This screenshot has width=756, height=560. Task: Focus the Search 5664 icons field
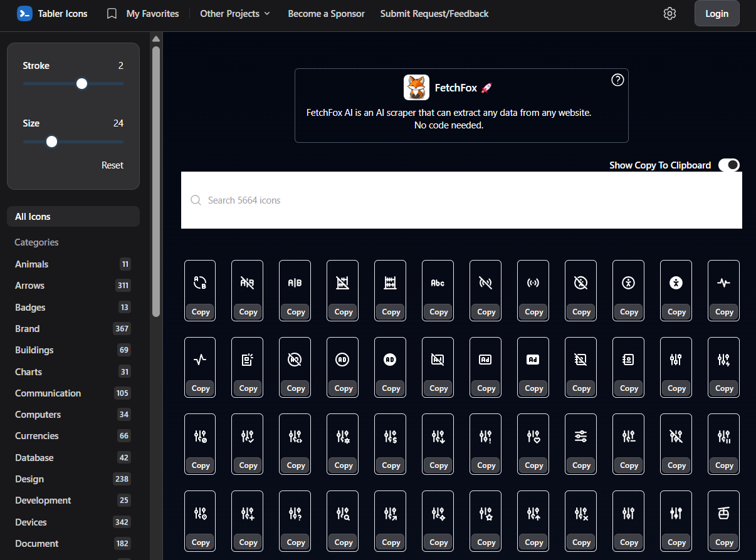(461, 200)
